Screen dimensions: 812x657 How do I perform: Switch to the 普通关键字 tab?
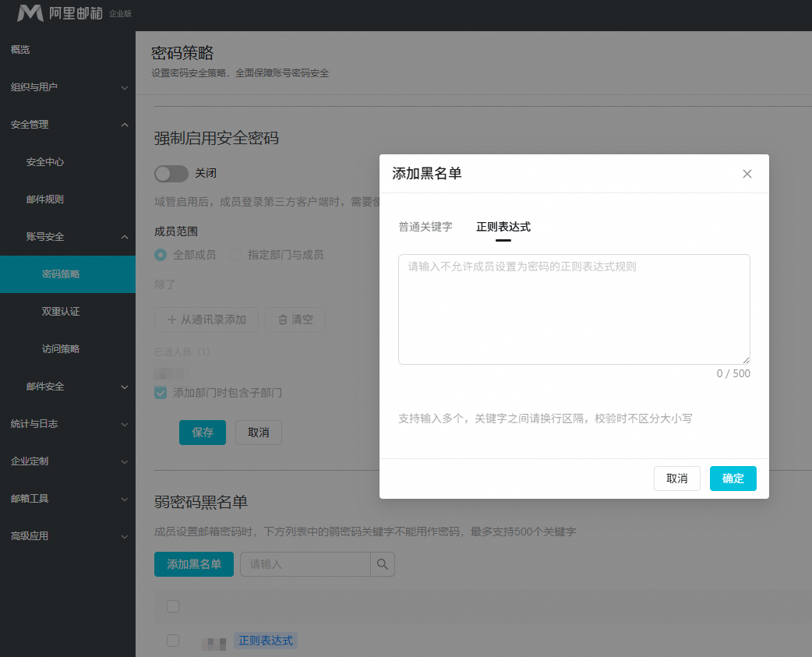tap(425, 227)
